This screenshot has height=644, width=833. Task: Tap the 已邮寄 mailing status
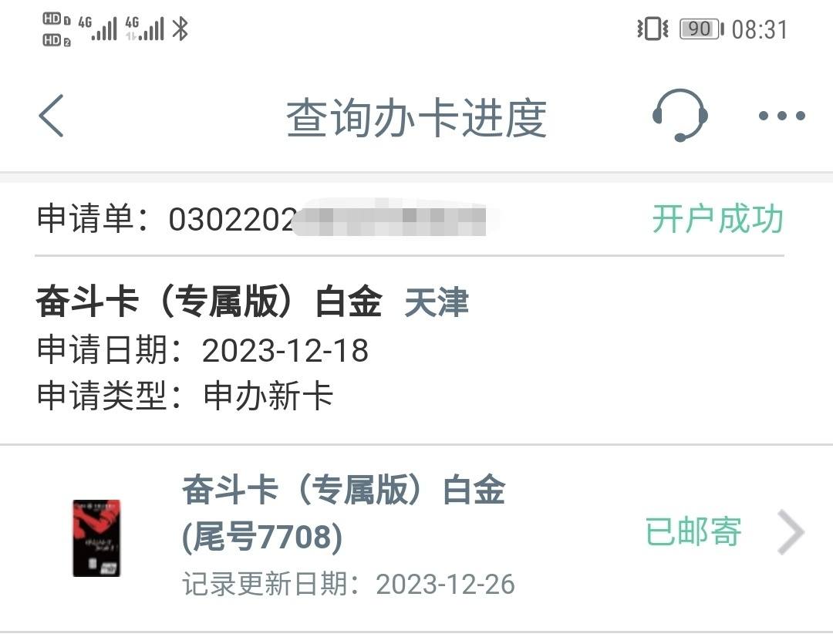(x=693, y=531)
